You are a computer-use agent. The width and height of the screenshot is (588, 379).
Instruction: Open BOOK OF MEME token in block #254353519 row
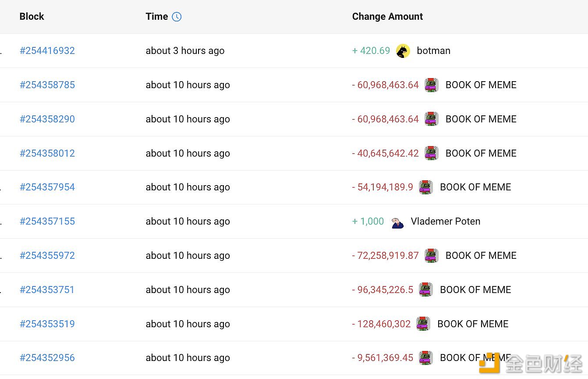(x=473, y=324)
